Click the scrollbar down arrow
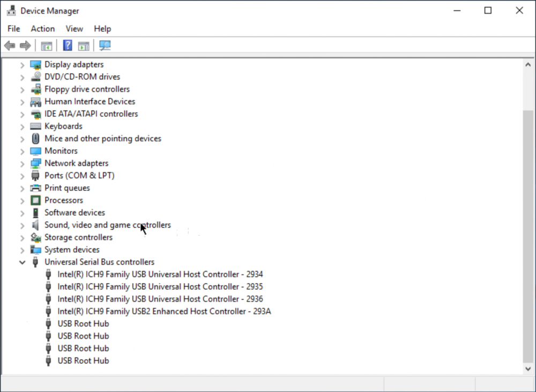This screenshot has height=392, width=536. tap(528, 369)
